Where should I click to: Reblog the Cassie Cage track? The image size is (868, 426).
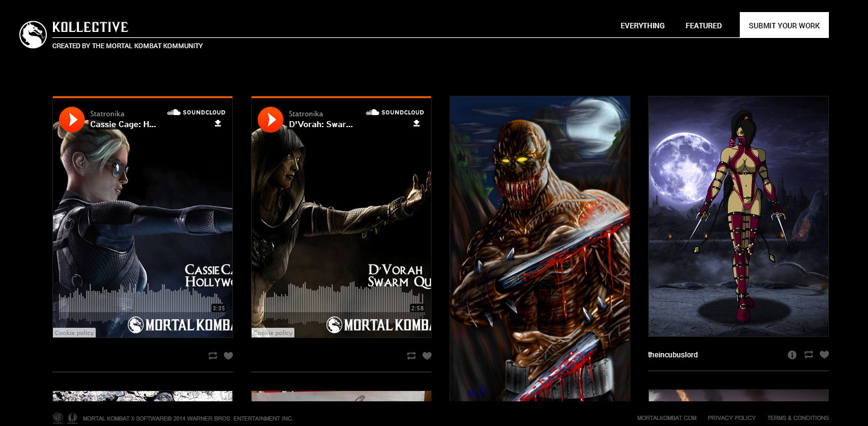click(x=212, y=356)
